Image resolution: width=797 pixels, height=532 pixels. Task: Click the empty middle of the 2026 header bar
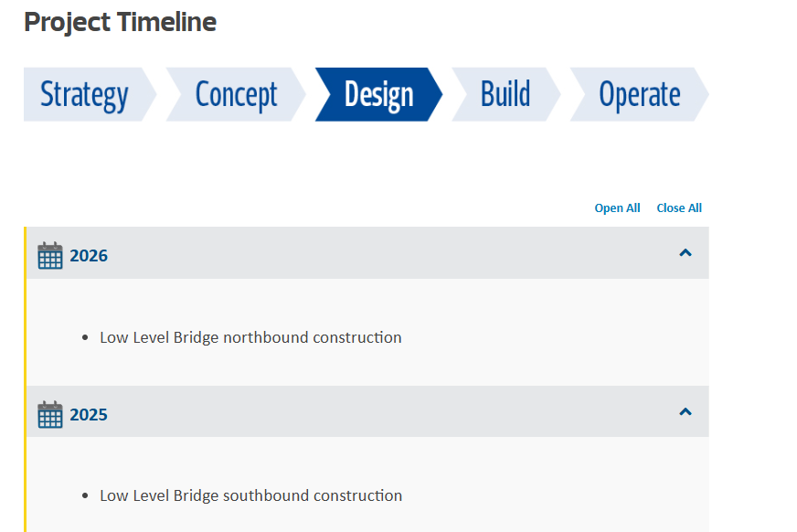(384, 254)
